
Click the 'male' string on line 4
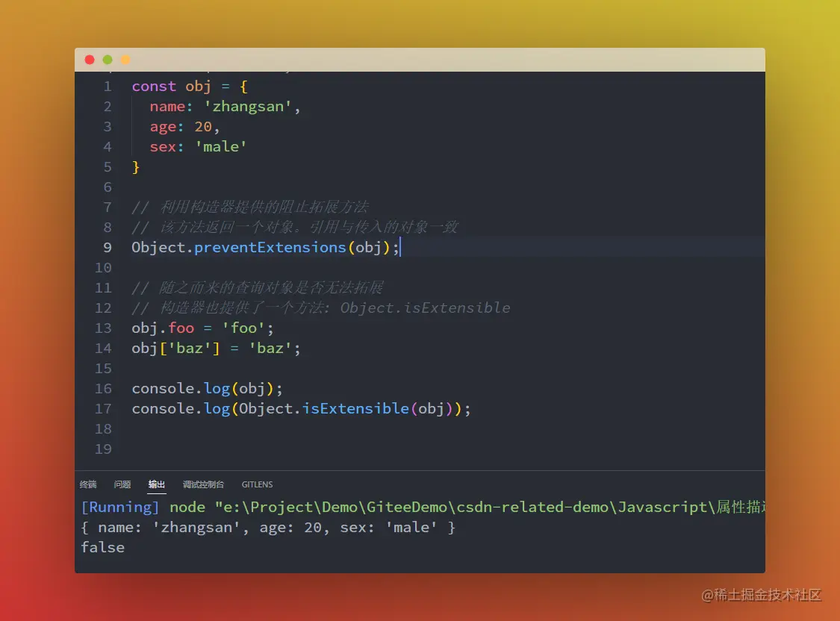pyautogui.click(x=221, y=147)
